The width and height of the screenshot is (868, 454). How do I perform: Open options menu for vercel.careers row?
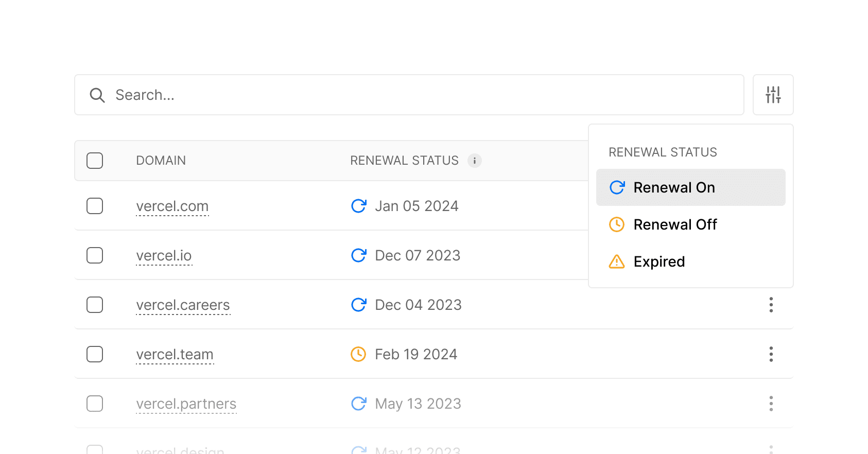(x=771, y=305)
